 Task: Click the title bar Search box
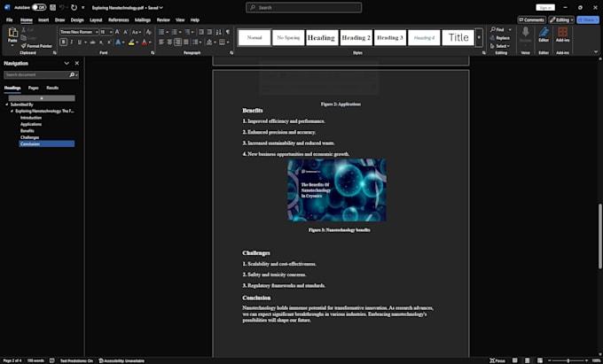pyautogui.click(x=304, y=8)
